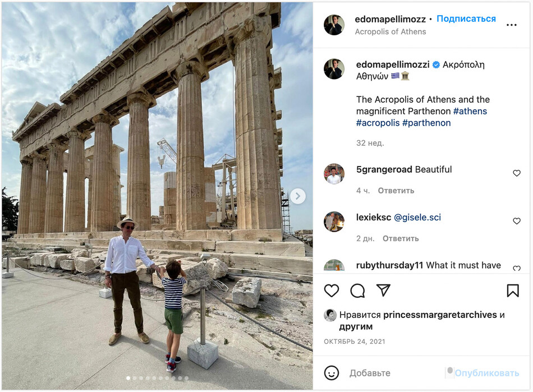Open the #parthenon hashtag
The width and height of the screenshot is (533, 392).
(426, 123)
